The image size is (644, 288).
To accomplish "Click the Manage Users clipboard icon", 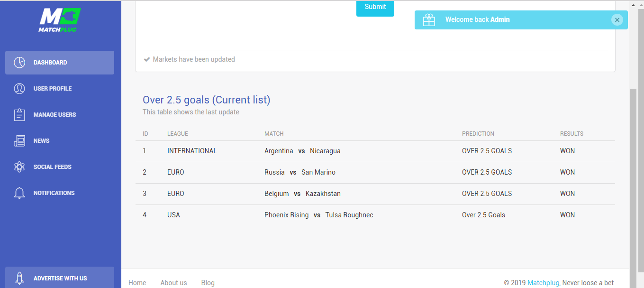I will (19, 115).
